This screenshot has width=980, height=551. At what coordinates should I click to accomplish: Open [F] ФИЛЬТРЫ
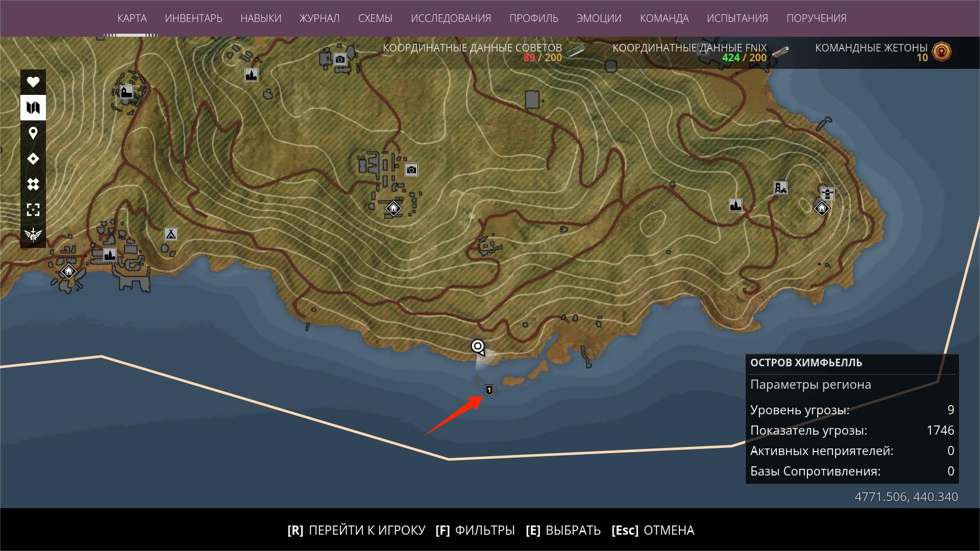click(x=475, y=531)
